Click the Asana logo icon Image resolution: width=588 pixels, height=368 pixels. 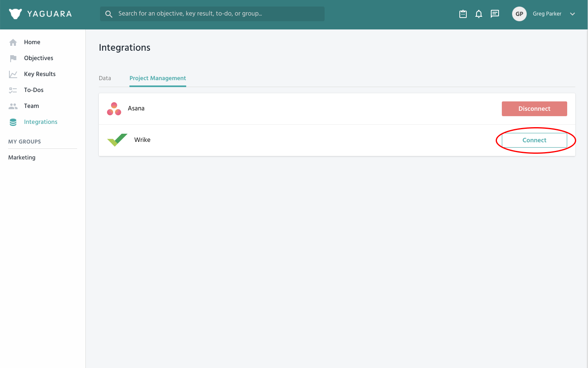114,109
